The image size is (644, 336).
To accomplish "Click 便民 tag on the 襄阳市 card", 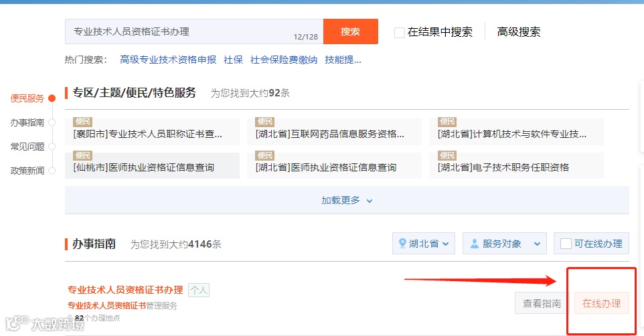I will (x=82, y=122).
